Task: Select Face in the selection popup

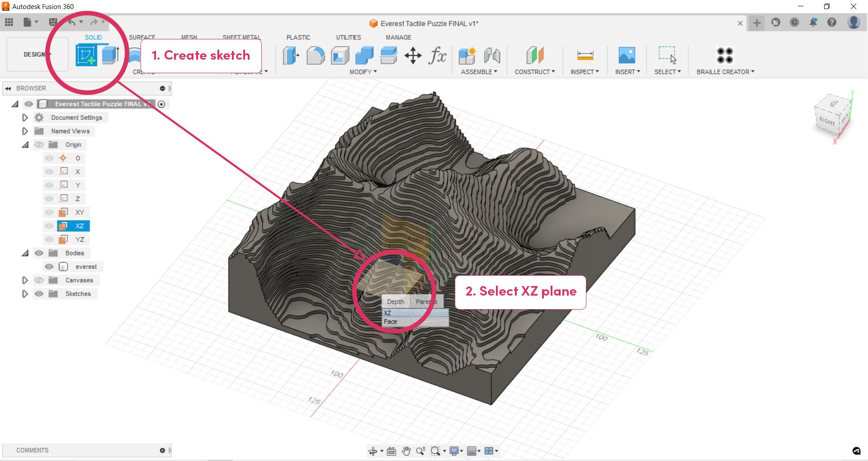Action: (415, 322)
